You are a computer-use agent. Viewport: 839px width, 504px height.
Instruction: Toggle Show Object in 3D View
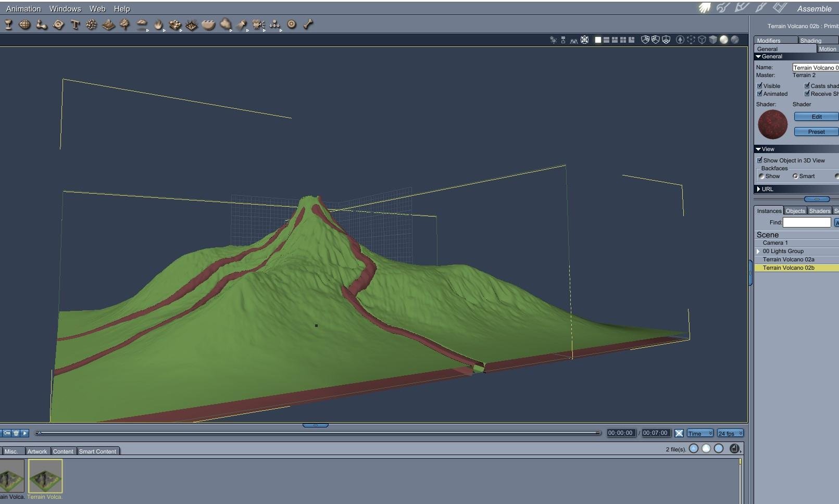tap(760, 160)
